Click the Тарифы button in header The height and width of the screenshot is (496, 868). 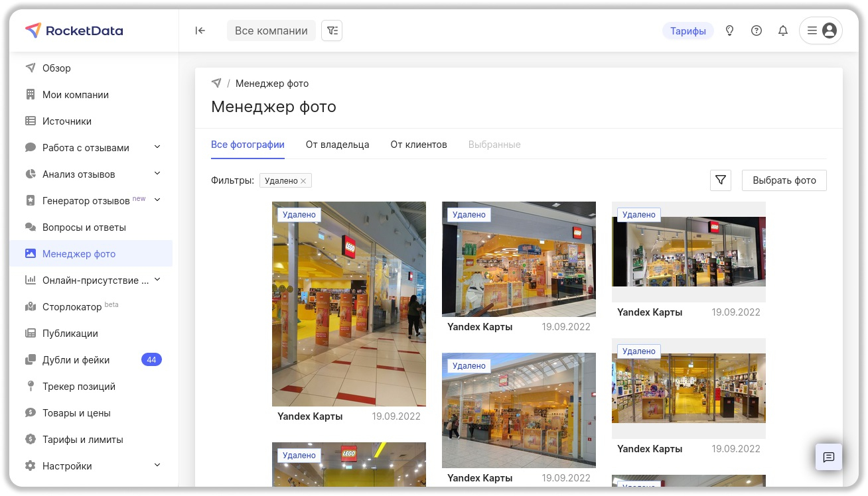click(688, 31)
